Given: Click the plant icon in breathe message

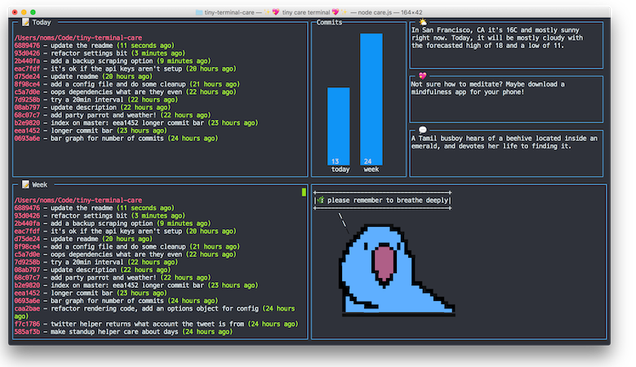Looking at the screenshot, I should (321, 200).
